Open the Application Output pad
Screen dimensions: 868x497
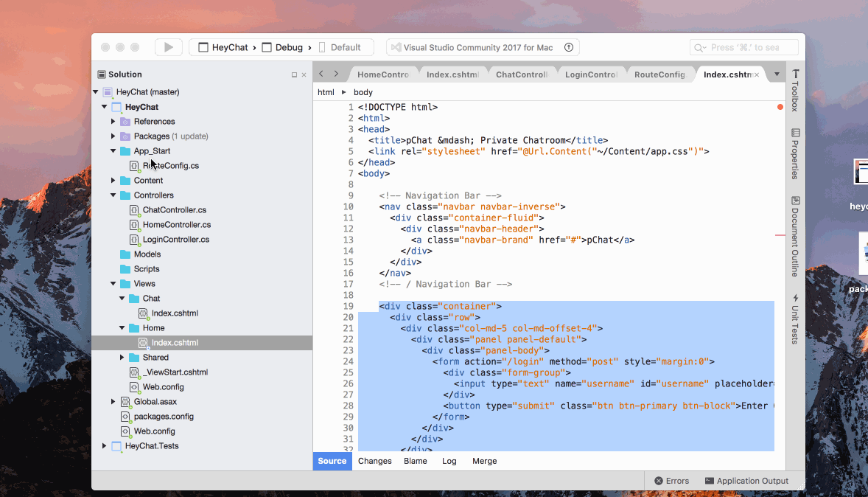point(746,480)
